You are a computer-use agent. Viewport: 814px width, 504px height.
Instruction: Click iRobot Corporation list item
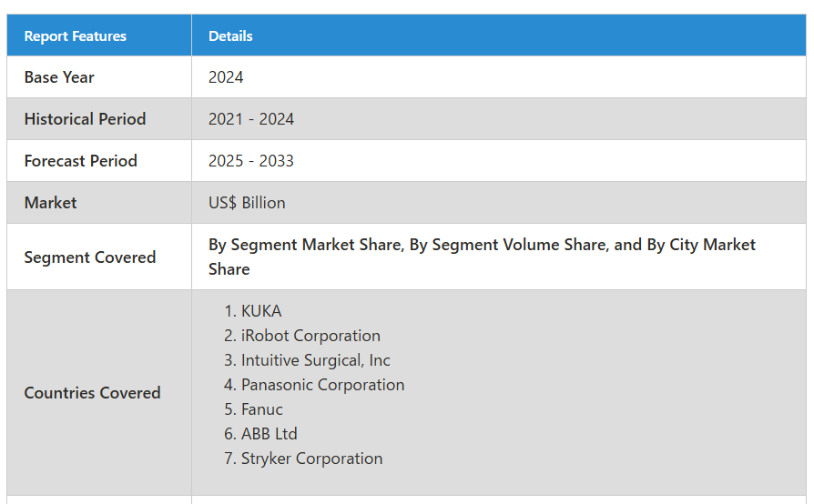[310, 336]
